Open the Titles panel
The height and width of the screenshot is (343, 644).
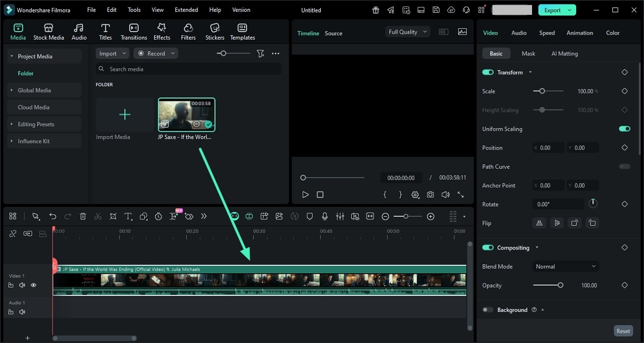point(105,31)
